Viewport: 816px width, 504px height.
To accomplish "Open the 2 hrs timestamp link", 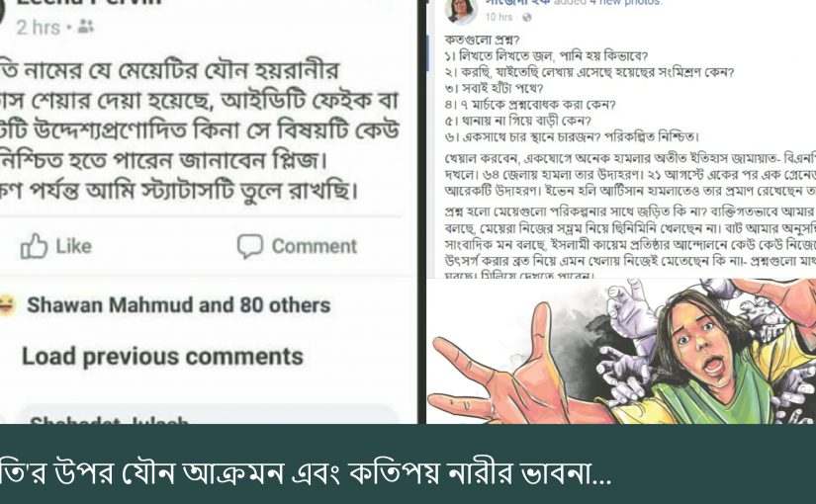I will [38, 27].
